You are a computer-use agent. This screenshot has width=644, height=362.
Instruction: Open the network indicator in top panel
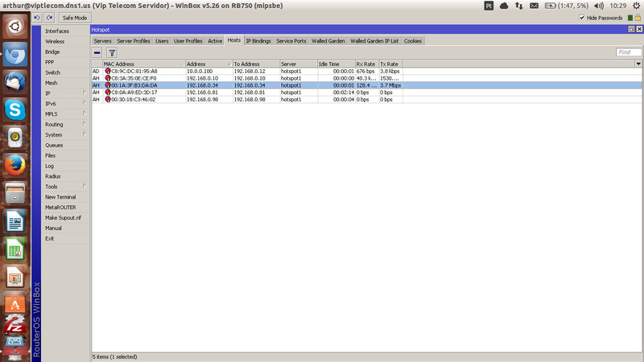click(x=519, y=6)
